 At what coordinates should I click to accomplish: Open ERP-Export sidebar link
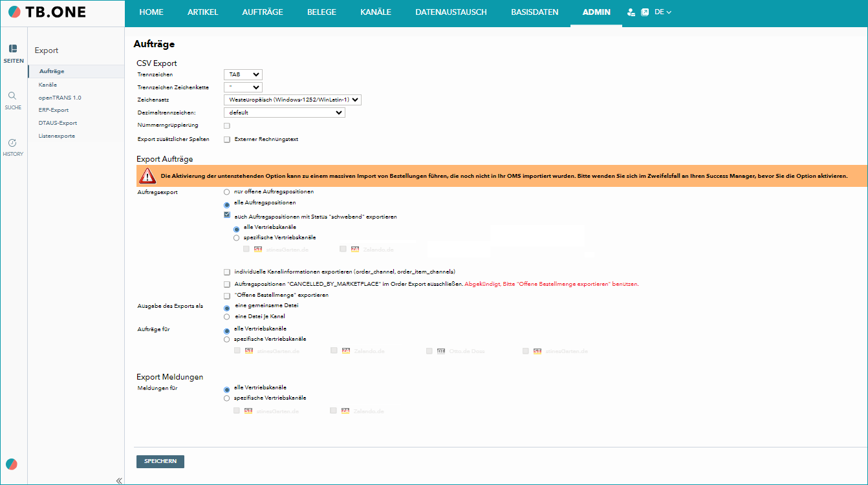(53, 110)
